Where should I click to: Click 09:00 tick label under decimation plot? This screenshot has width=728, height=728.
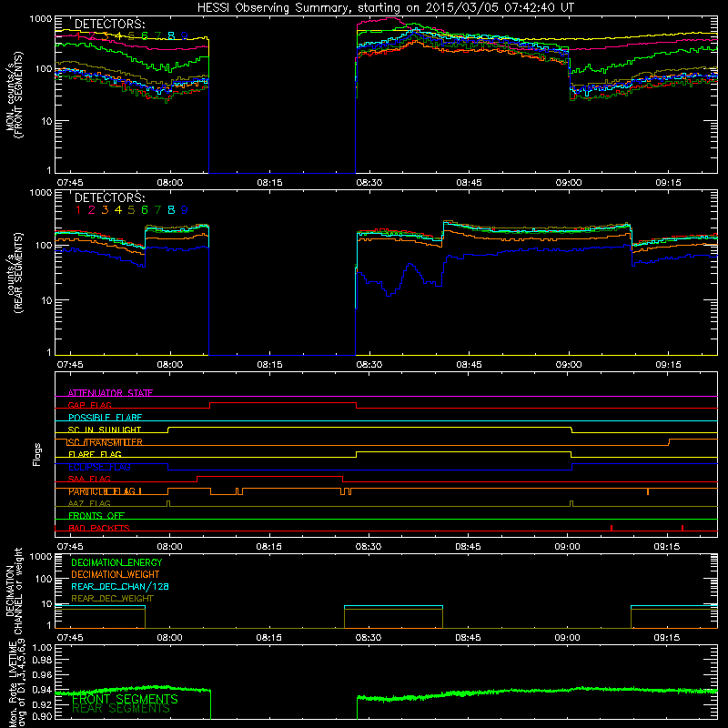[567, 638]
